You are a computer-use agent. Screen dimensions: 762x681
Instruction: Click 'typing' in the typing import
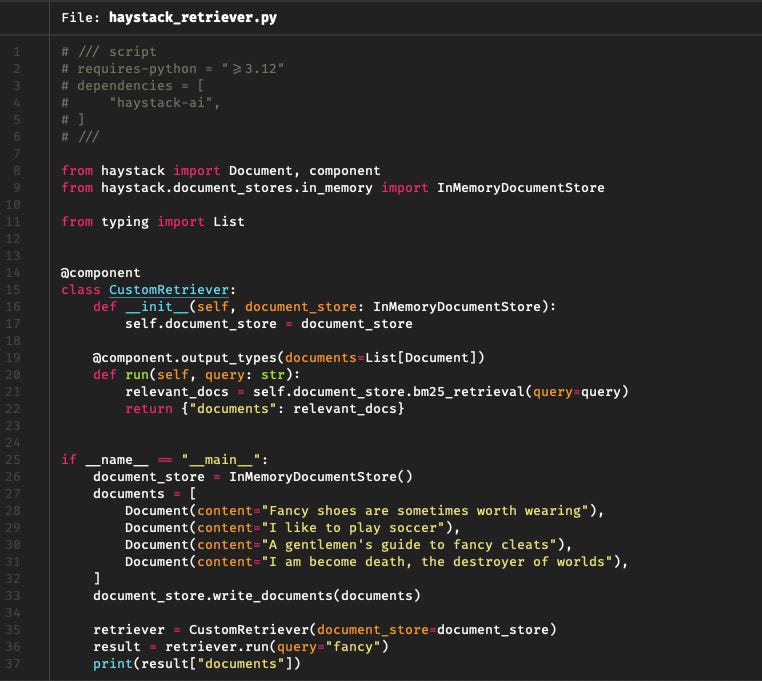click(x=125, y=222)
